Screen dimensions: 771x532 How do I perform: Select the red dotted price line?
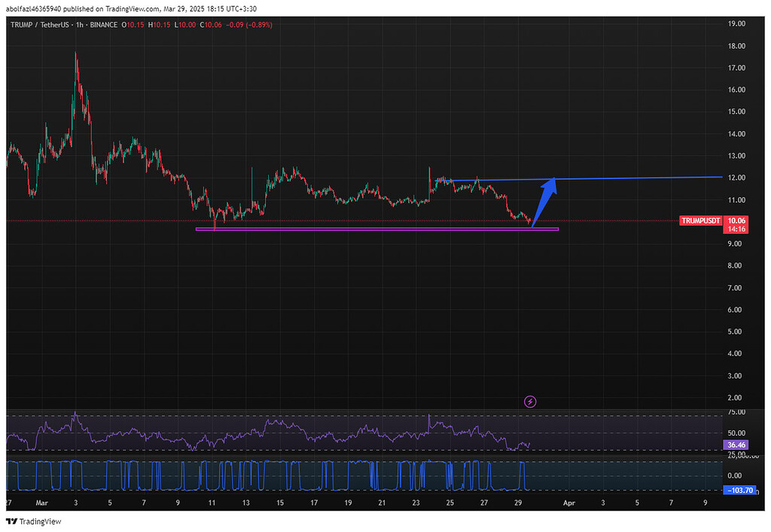339,220
